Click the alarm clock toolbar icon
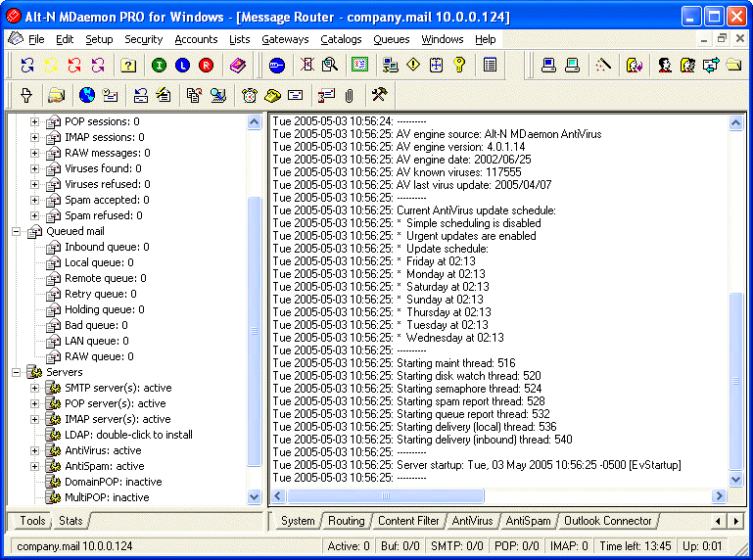753x560 pixels. 250,96
